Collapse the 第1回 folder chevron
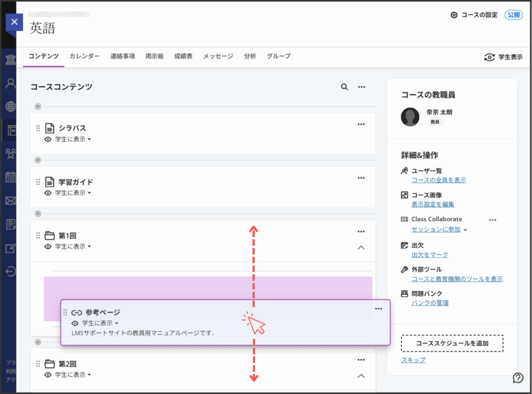532x394 pixels. [x=361, y=248]
